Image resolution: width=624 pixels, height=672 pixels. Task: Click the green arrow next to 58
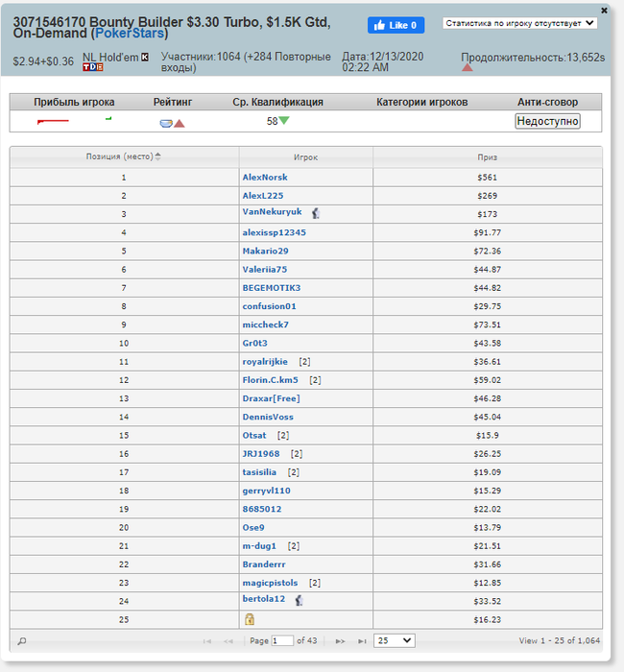click(284, 120)
